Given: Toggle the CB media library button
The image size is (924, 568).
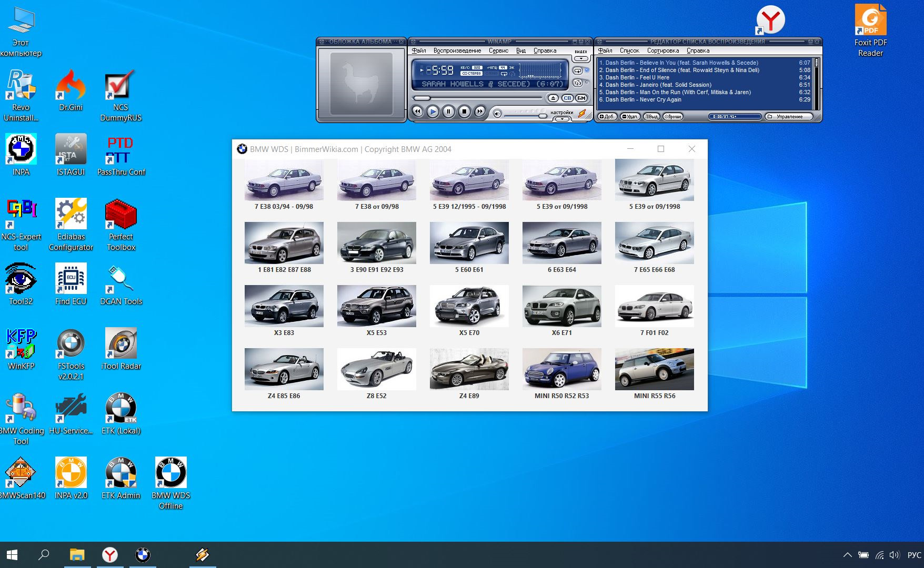Looking at the screenshot, I should (567, 98).
